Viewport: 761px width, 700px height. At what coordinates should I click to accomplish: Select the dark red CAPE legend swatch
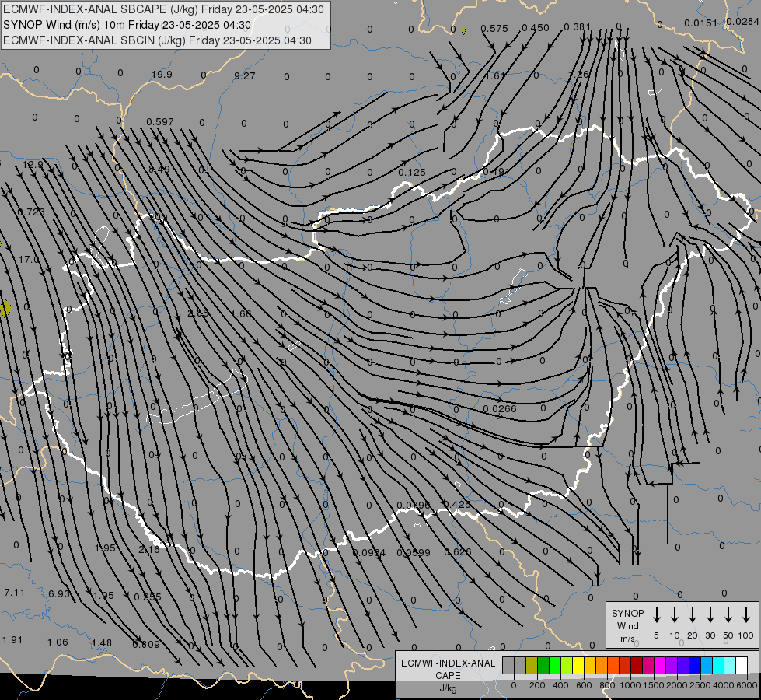coord(637,665)
